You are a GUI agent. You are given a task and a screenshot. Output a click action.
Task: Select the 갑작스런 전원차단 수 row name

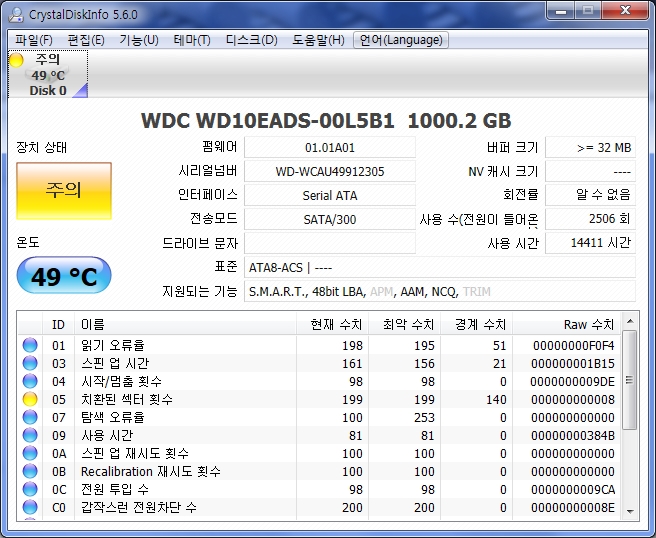point(138,507)
